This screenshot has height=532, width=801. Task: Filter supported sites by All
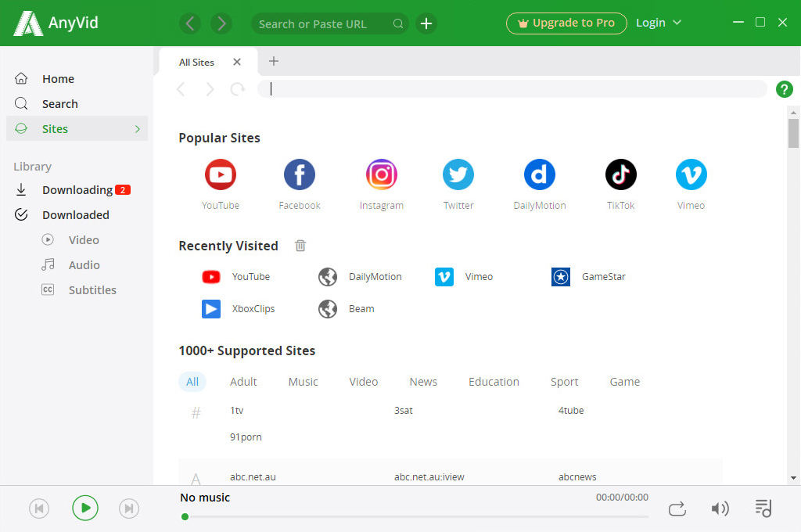coord(192,382)
